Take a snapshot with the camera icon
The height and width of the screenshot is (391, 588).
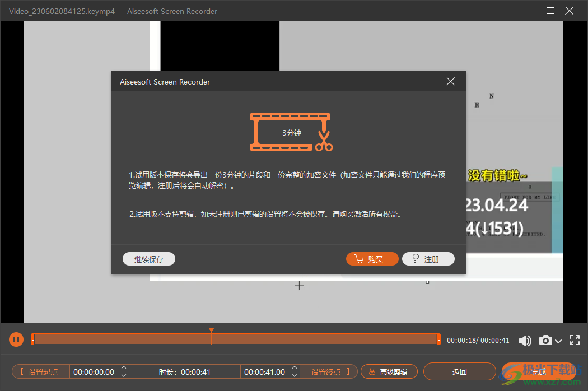click(x=545, y=341)
